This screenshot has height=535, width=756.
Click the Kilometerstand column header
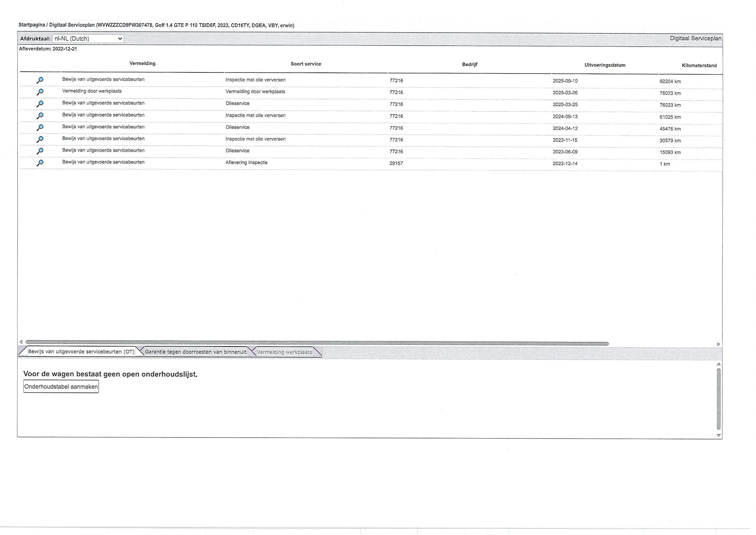[x=699, y=65]
